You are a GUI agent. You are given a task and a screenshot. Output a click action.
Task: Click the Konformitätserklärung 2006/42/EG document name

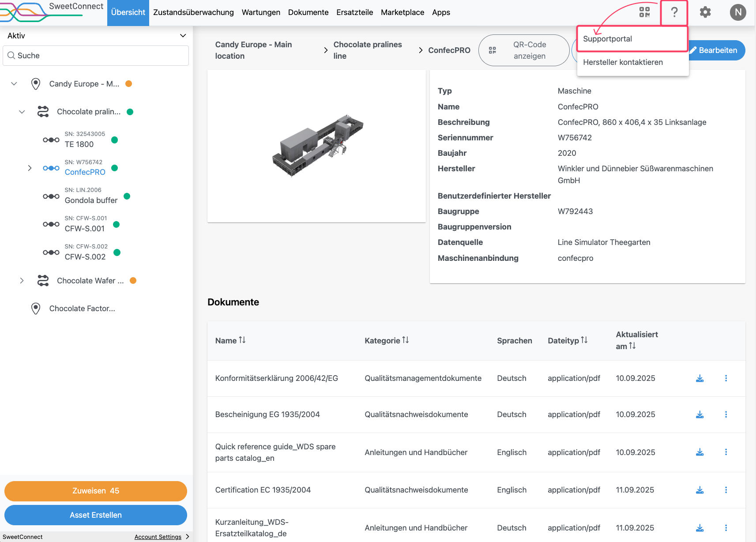click(x=277, y=378)
